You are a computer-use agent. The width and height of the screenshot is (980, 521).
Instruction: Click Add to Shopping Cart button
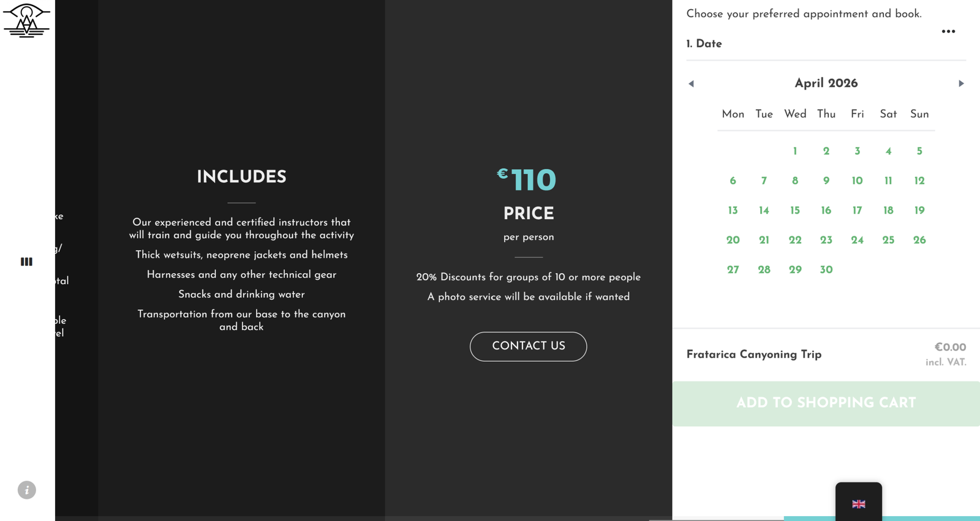pyautogui.click(x=826, y=403)
